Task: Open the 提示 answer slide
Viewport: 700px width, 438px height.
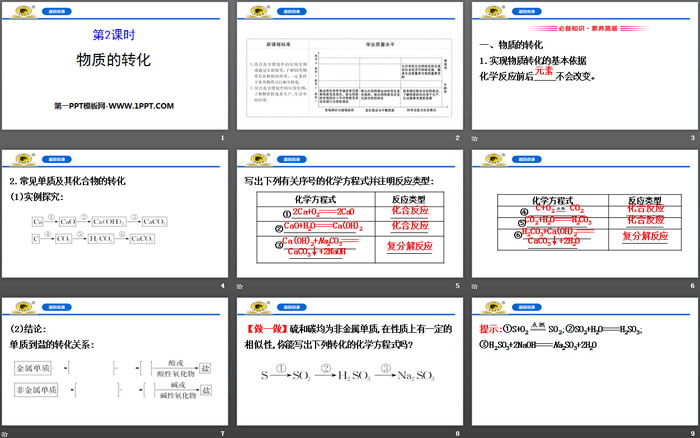Action: point(582,369)
